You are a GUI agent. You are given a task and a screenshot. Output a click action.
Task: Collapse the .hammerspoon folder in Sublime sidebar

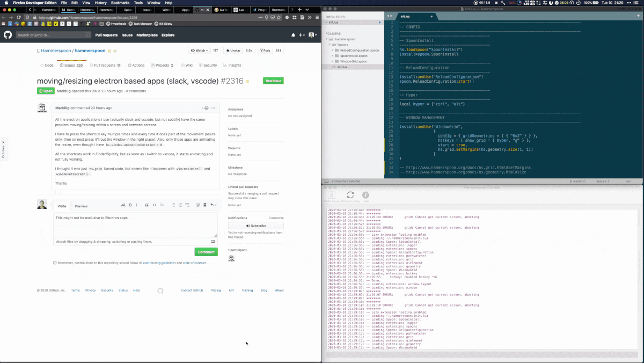(327, 39)
